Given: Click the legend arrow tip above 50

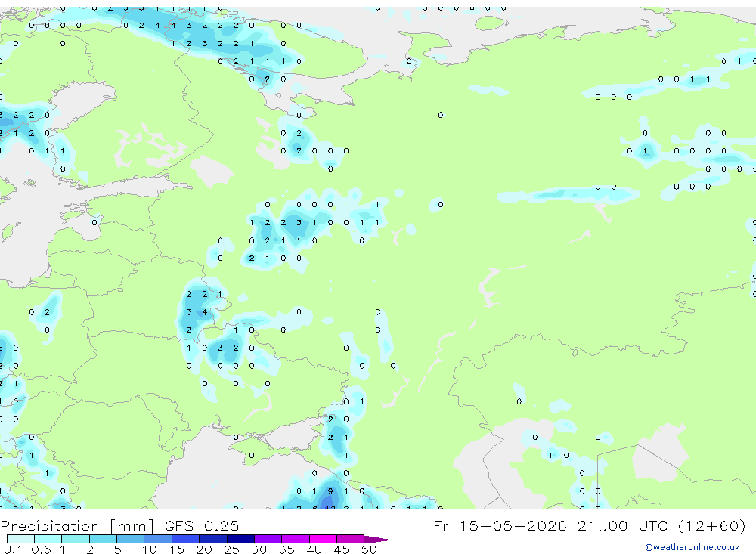Looking at the screenshot, I should click(379, 540).
